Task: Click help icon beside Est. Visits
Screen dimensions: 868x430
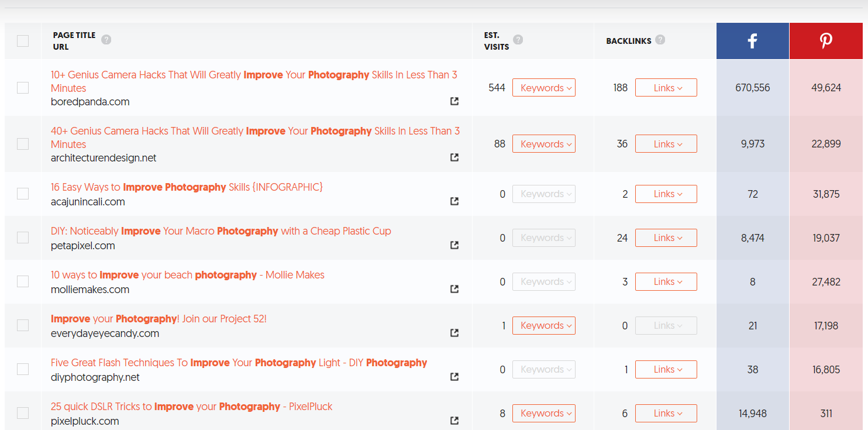Action: tap(518, 40)
